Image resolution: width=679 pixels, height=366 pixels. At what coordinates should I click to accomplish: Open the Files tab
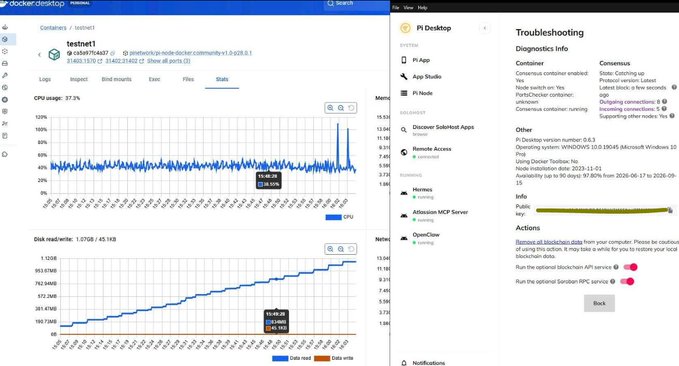[x=188, y=79]
